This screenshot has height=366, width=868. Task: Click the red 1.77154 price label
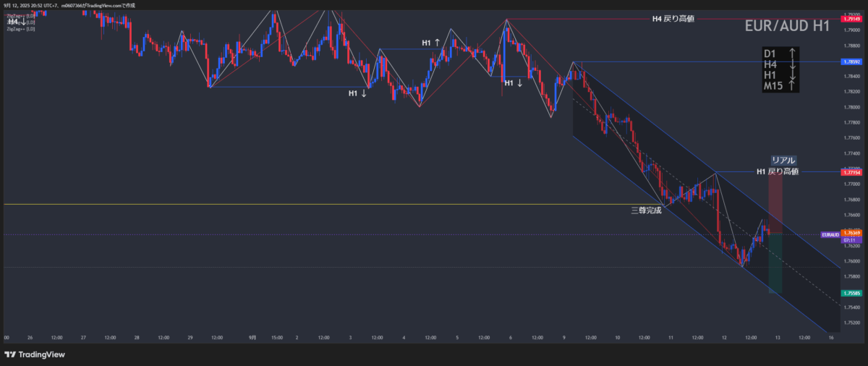pyautogui.click(x=851, y=172)
